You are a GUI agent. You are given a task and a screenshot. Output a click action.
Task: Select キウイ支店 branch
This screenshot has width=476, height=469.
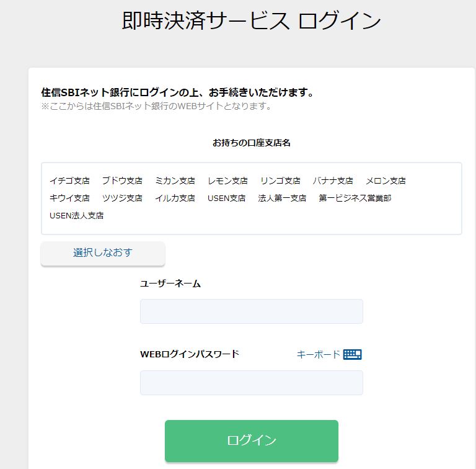69,198
